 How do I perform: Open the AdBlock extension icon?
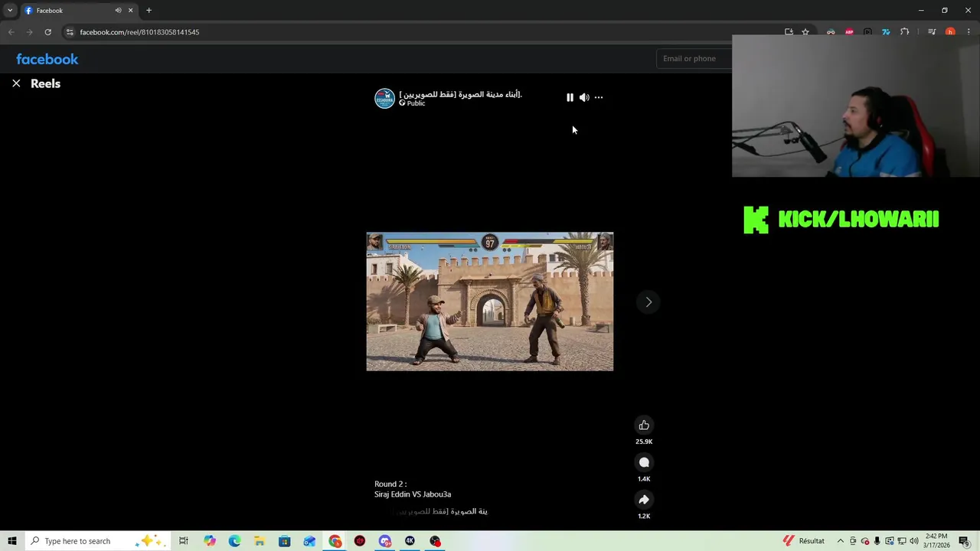pyautogui.click(x=849, y=32)
